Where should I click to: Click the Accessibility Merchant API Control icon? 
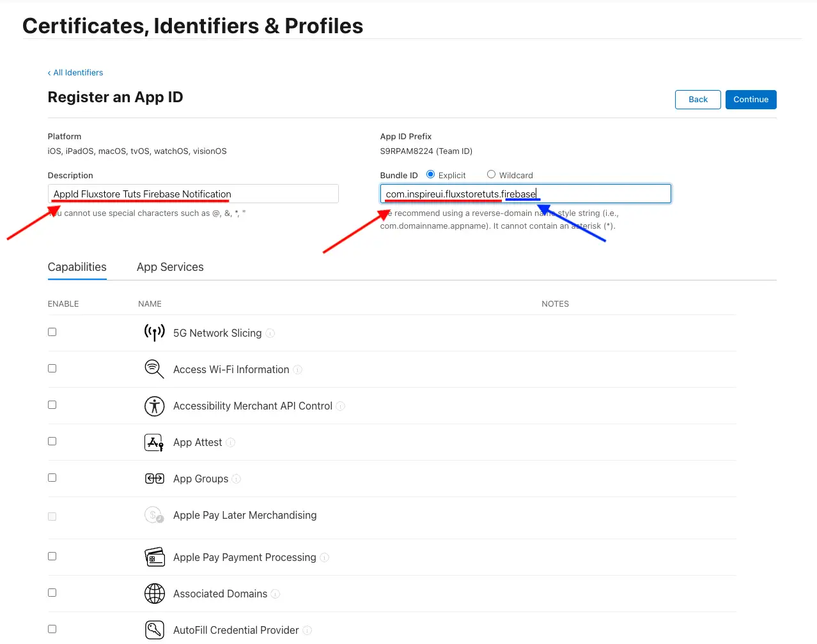point(154,406)
